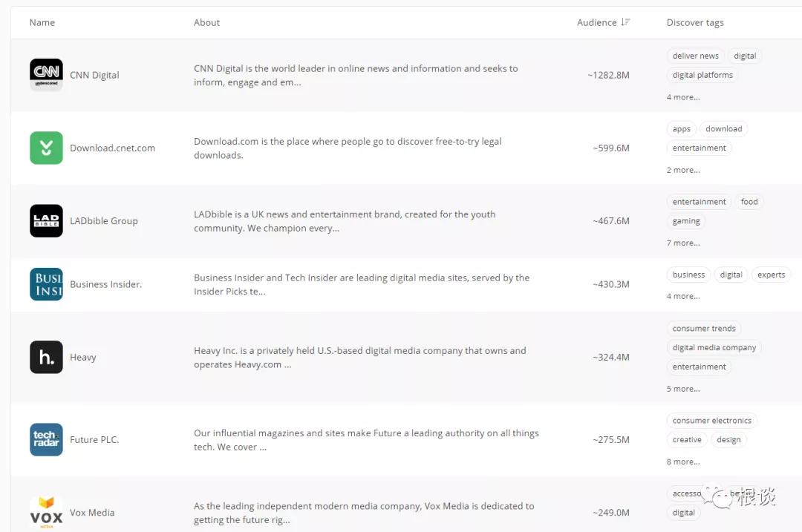The image size is (802, 532).
Task: Click the Vox Media logo icon
Action: [x=46, y=512]
